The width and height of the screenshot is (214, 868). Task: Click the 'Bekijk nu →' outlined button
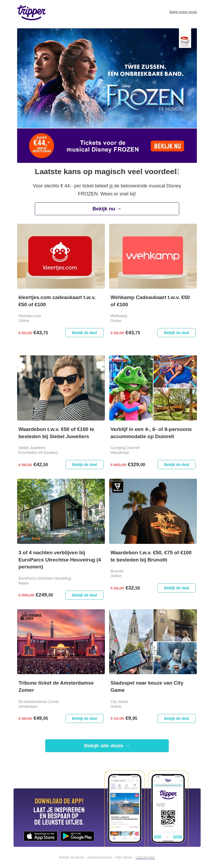107,209
